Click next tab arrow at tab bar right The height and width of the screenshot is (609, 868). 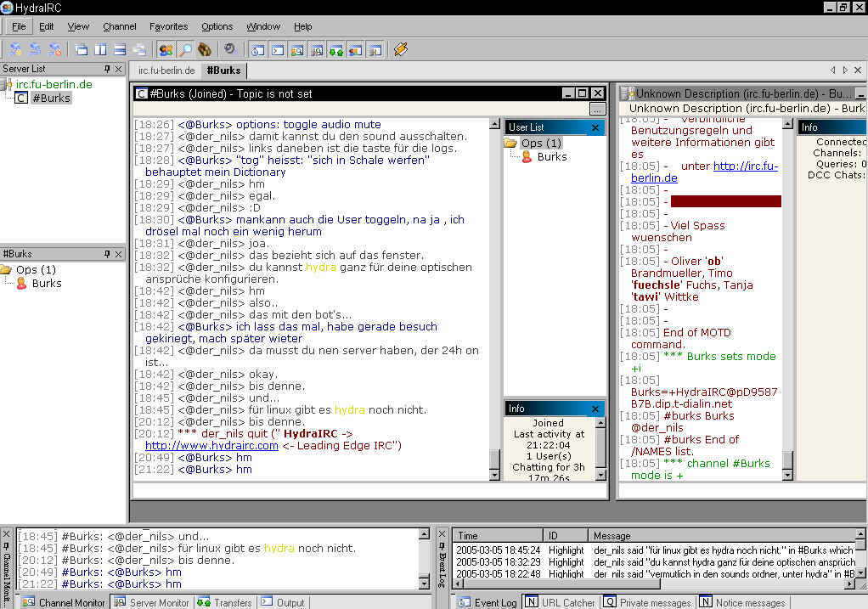tap(845, 70)
